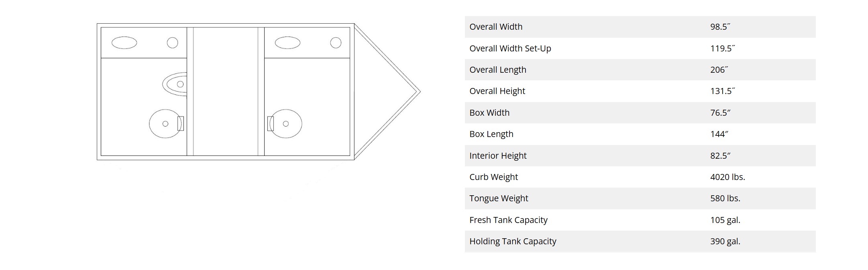Select the toilet in the left restroom
Screen dimensions: 868x270
pos(165,124)
